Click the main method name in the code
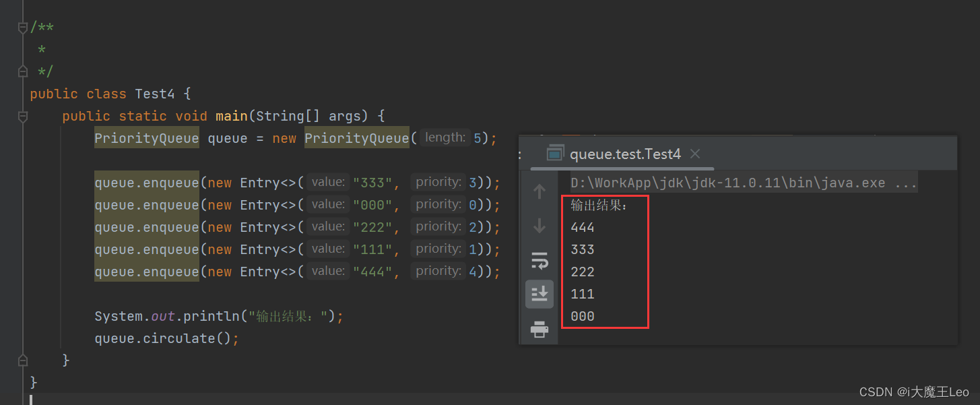980x405 pixels. 232,116
